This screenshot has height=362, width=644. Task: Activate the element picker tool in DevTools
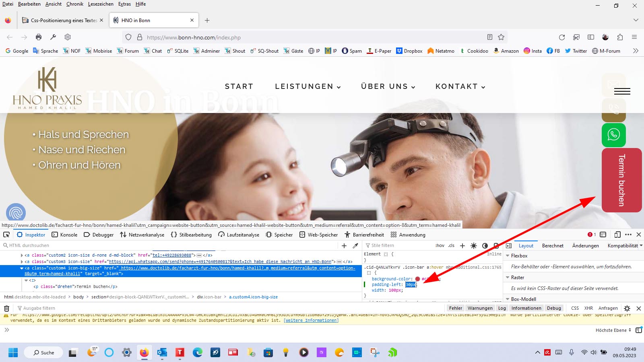pos(6,234)
